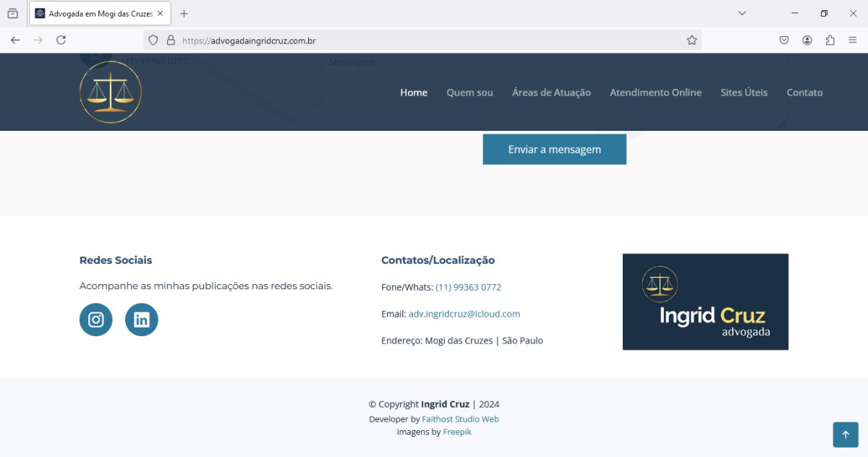Open the Faithost Studio Web link

(x=461, y=419)
